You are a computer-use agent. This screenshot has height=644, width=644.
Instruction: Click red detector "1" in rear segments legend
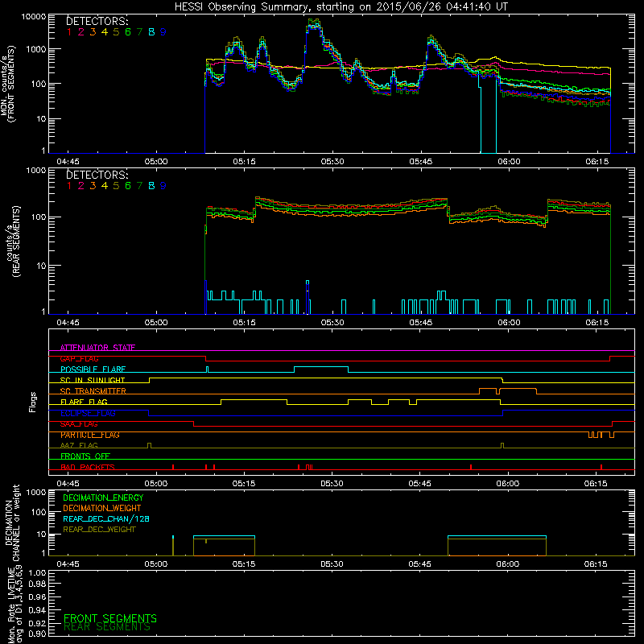(69, 186)
